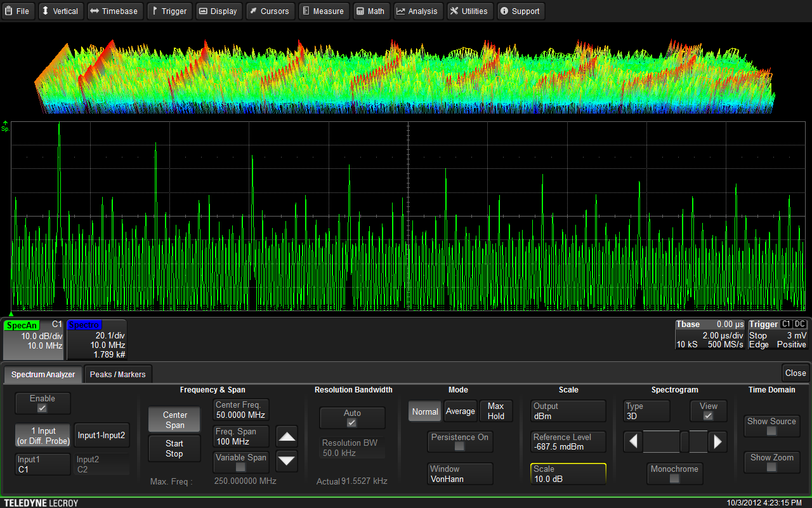
Task: Open the Analysis menu
Action: point(417,11)
